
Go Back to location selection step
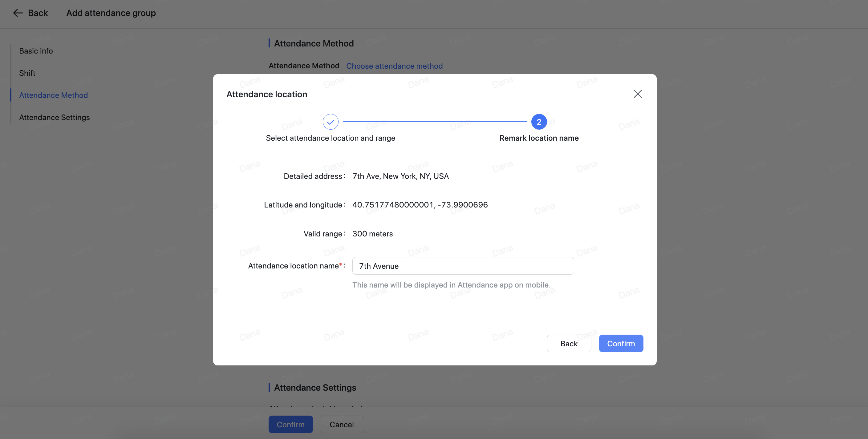pos(569,343)
